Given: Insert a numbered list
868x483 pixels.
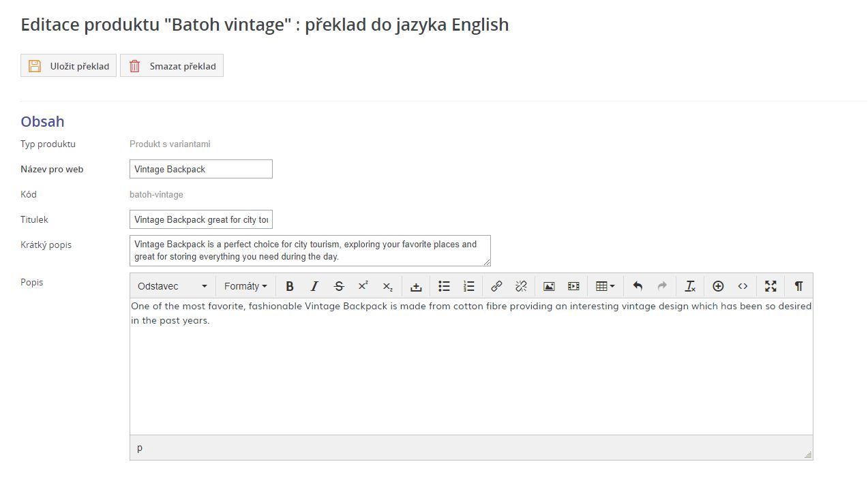Looking at the screenshot, I should coord(469,286).
